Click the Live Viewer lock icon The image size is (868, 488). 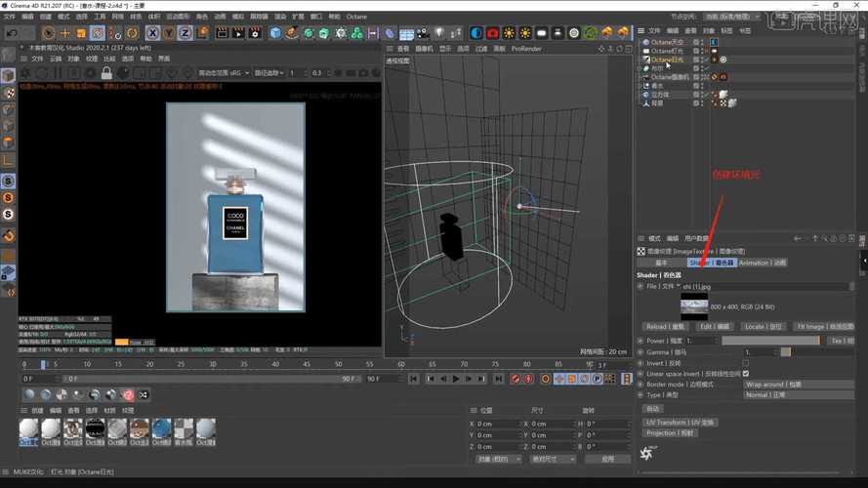(x=106, y=73)
